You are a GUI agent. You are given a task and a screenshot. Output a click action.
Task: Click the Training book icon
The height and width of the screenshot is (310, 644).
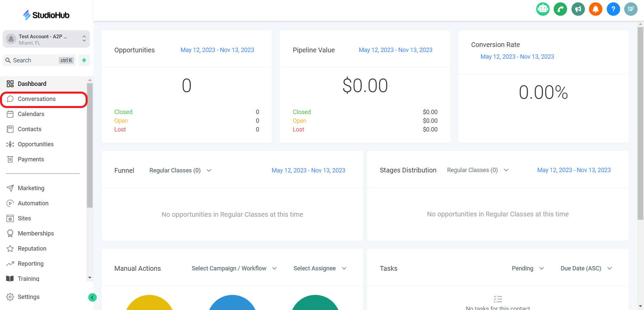pos(10,279)
